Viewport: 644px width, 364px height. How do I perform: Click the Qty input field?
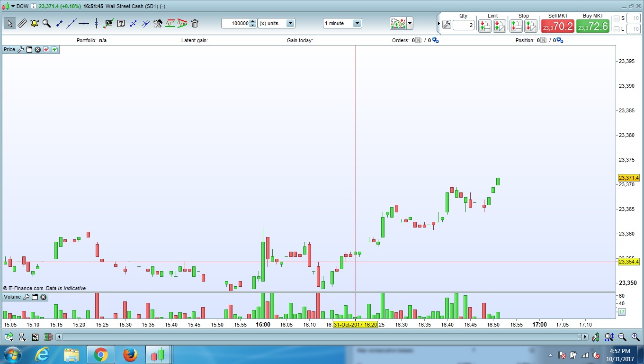coord(463,26)
